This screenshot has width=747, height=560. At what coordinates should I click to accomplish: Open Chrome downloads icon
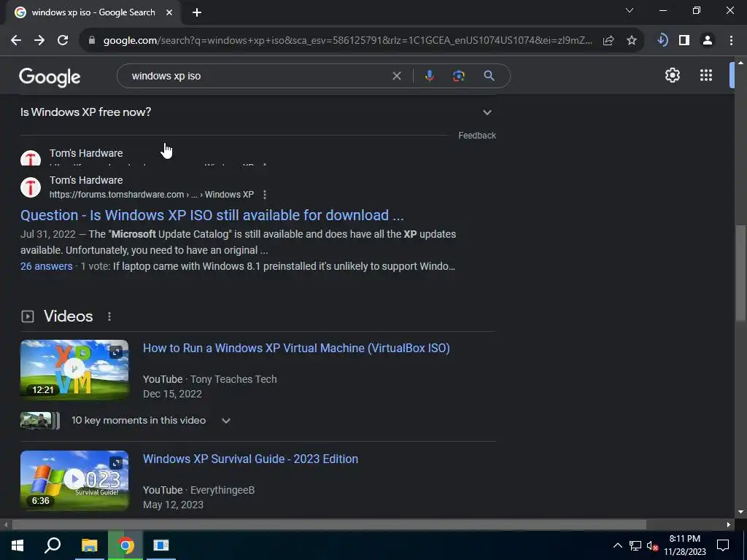click(662, 41)
